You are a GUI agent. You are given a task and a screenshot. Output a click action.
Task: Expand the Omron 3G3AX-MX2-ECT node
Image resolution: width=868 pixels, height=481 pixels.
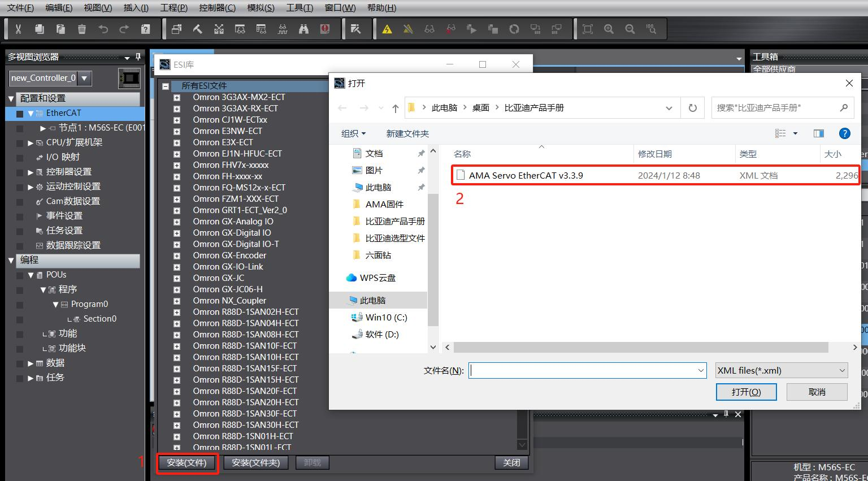[x=177, y=97]
